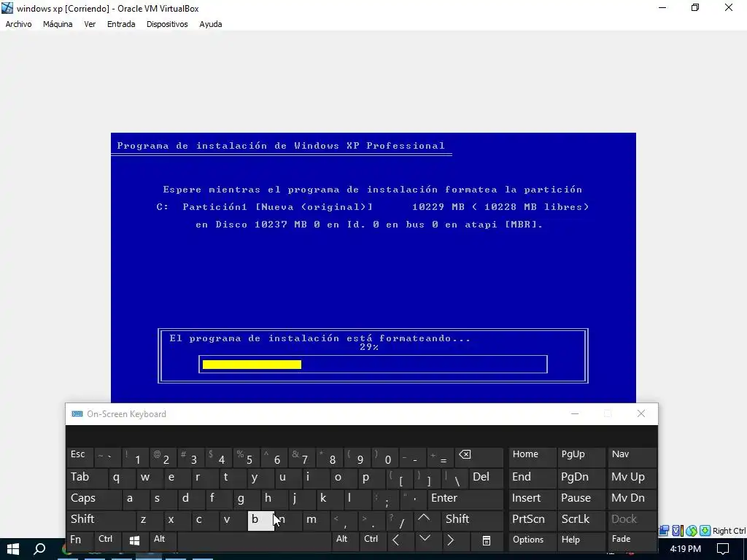Click the On-Screen Keyboard title bar icon
747x560 pixels.
[x=77, y=414]
